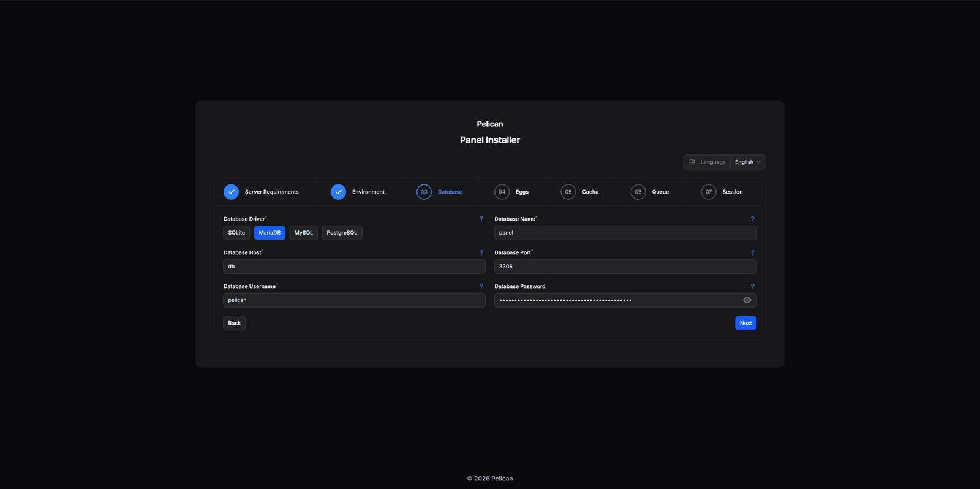
Task: Click the Next button
Action: [x=745, y=323]
